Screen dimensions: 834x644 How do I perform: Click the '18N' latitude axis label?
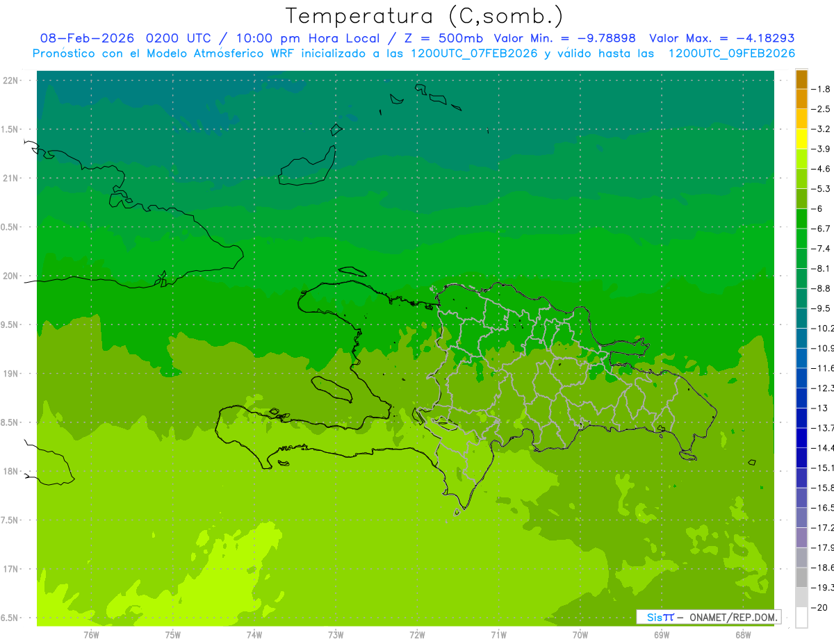[10, 472]
